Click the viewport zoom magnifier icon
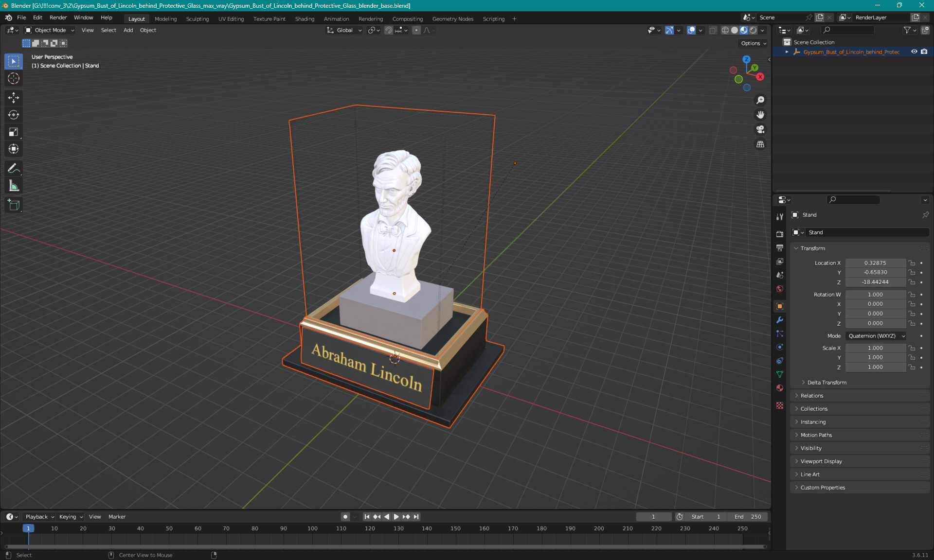The height and width of the screenshot is (560, 934). tap(760, 100)
